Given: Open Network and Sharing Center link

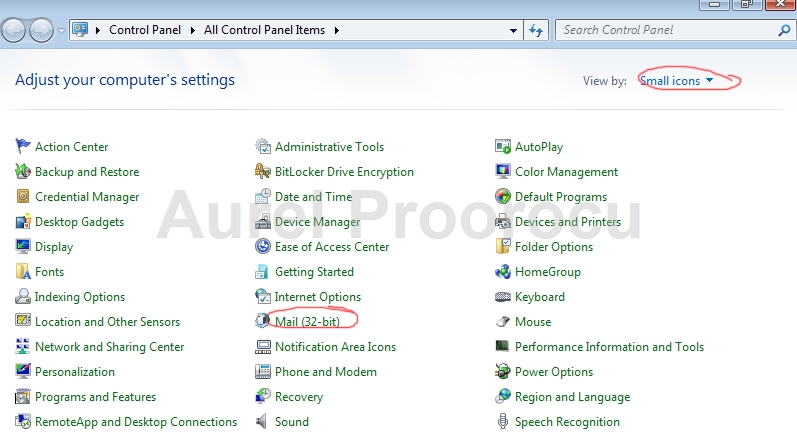Looking at the screenshot, I should tap(109, 347).
